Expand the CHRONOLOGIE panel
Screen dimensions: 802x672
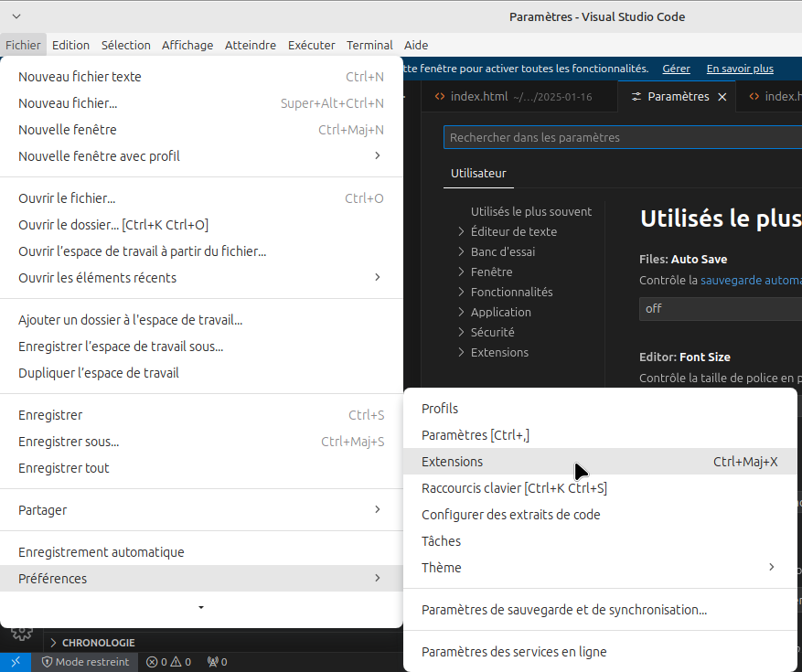point(98,643)
